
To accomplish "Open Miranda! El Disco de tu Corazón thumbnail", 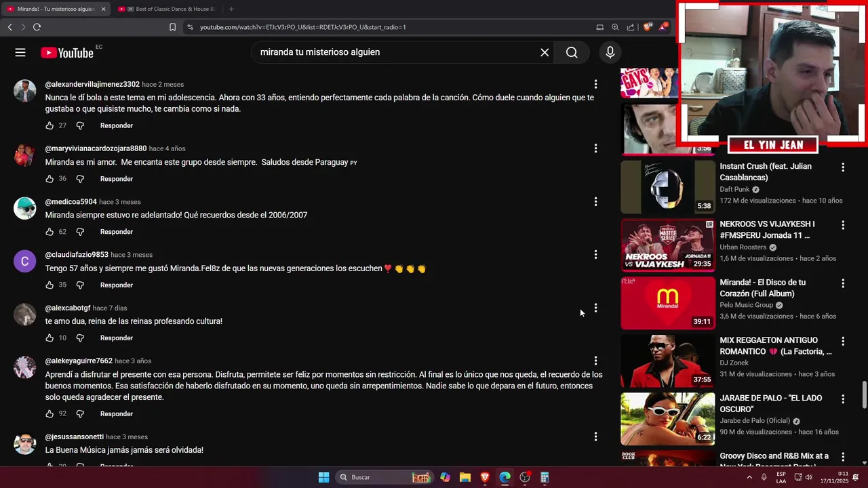I will coord(668,303).
